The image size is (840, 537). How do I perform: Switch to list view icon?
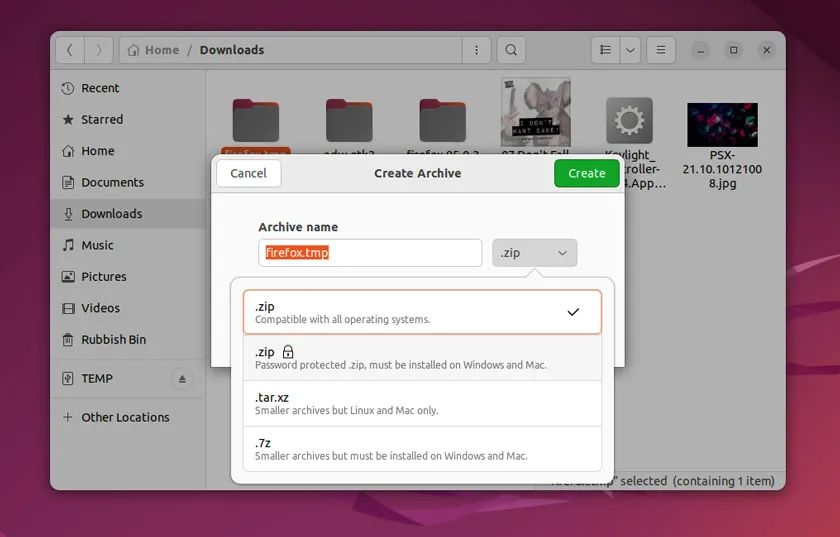(x=606, y=50)
